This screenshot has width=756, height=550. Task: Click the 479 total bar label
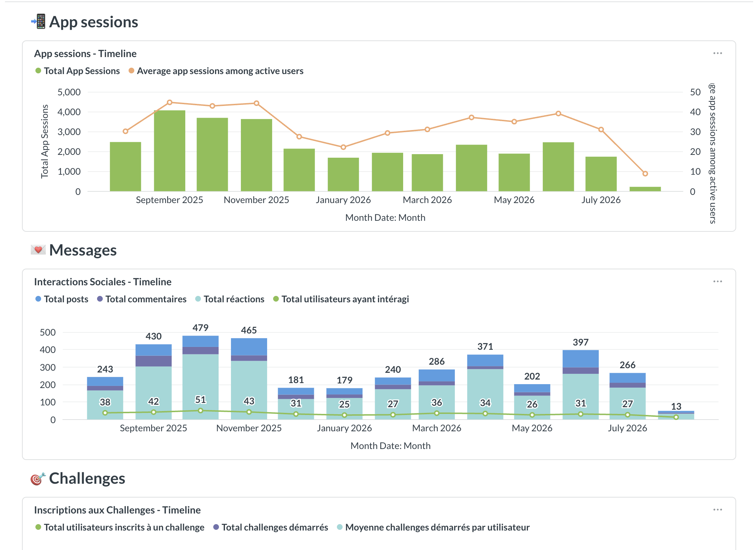[x=201, y=328]
